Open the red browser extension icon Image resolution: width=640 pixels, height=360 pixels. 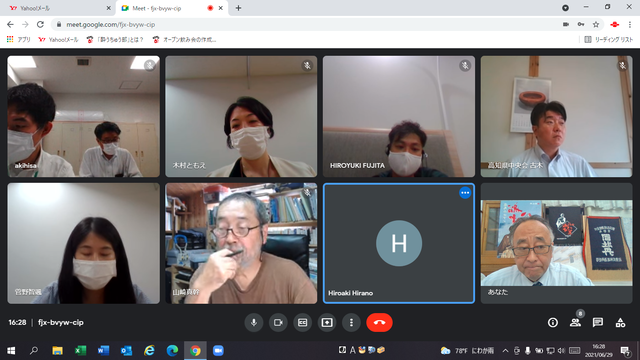615,24
